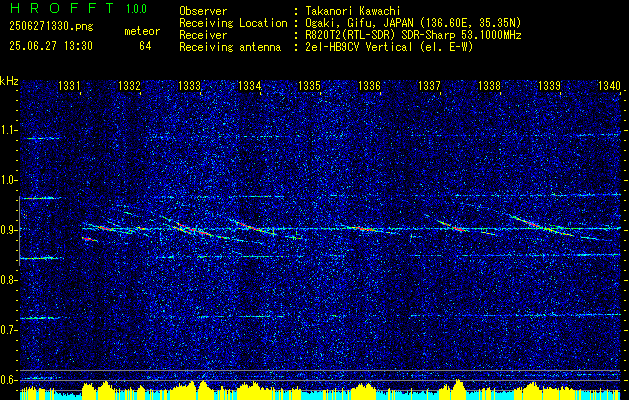The width and height of the screenshot is (629, 400).
Task: Click the 1332 time marker
Action: pyautogui.click(x=129, y=85)
